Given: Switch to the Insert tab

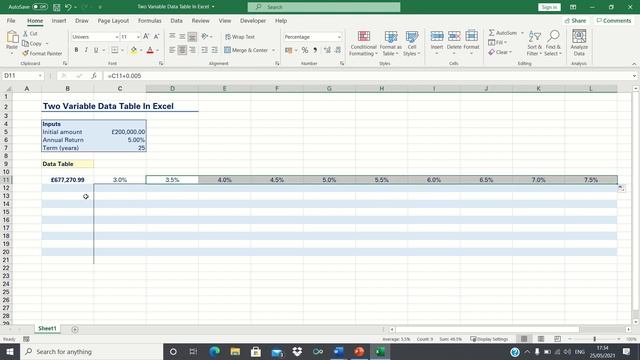Looking at the screenshot, I should point(59,20).
